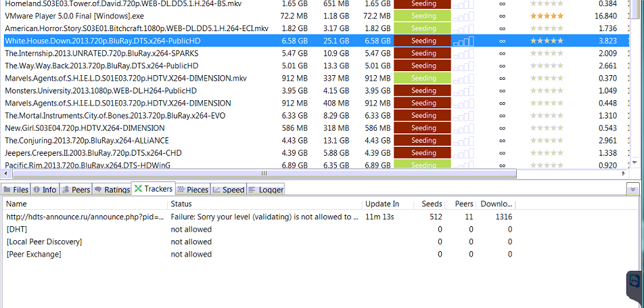644x308 pixels.
Task: Show the Ratings tab
Action: pyautogui.click(x=112, y=190)
